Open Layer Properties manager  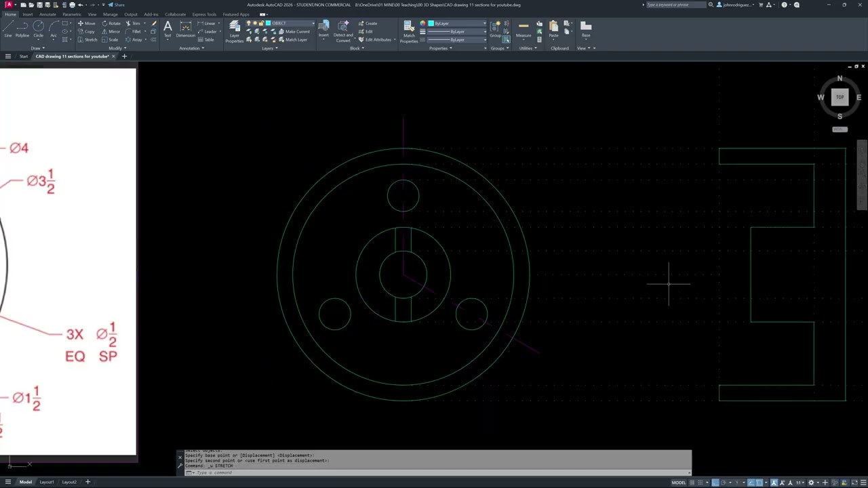click(234, 31)
